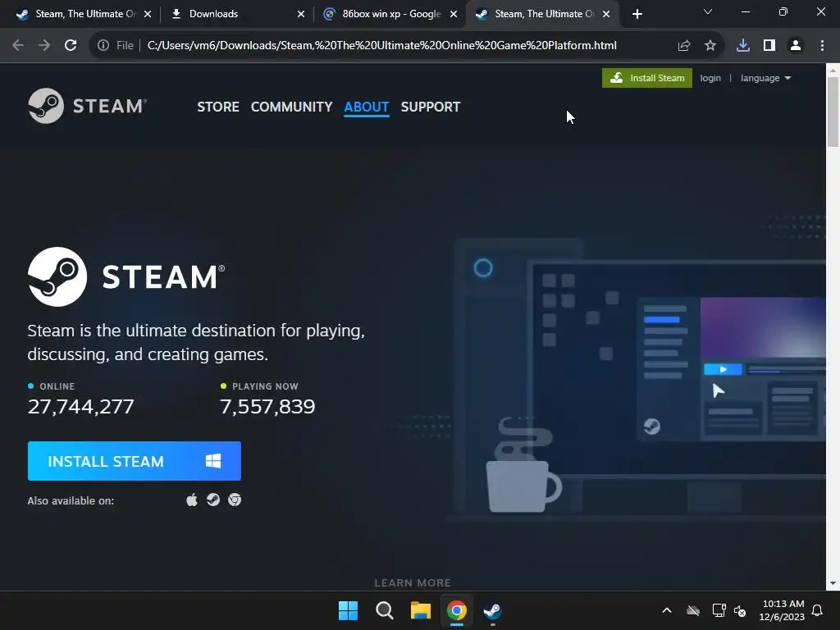Click the page vertical scrollbar thumb
This screenshot has height=630, width=840.
(x=833, y=112)
